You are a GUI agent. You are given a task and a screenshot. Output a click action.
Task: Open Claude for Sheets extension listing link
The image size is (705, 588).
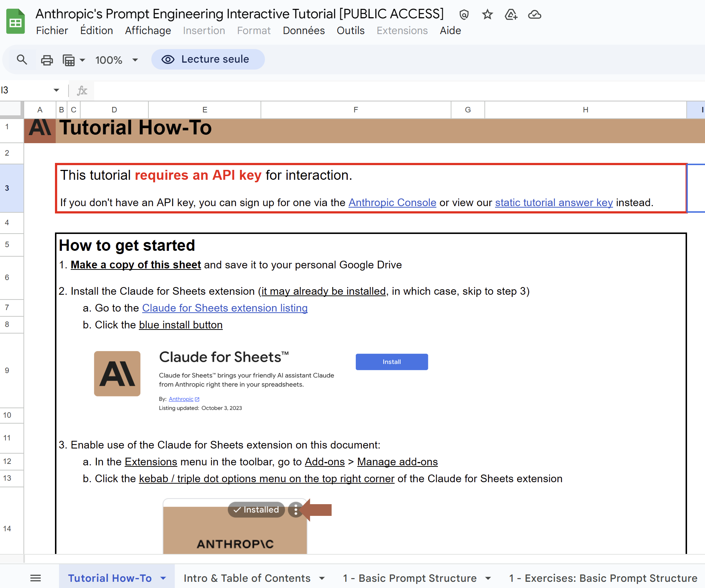coord(225,308)
